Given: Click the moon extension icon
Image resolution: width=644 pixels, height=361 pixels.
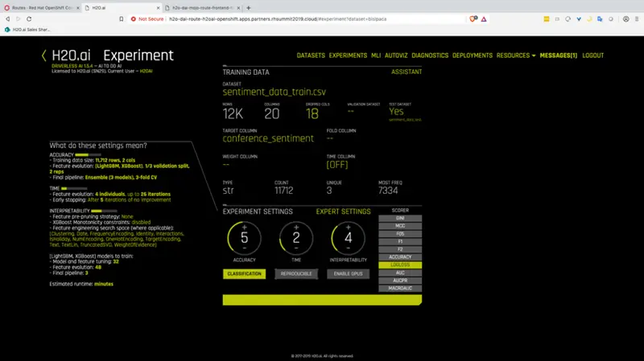Looking at the screenshot, I should tap(589, 18).
